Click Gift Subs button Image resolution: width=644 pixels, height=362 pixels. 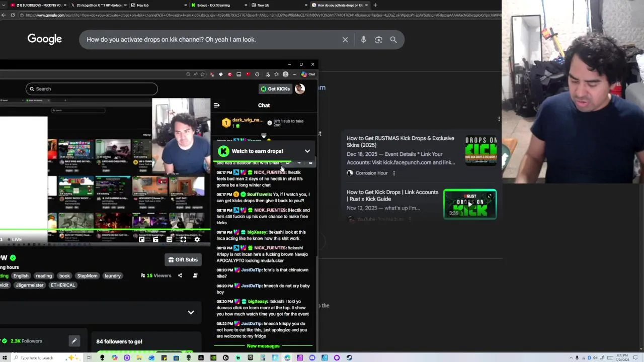[x=183, y=260]
